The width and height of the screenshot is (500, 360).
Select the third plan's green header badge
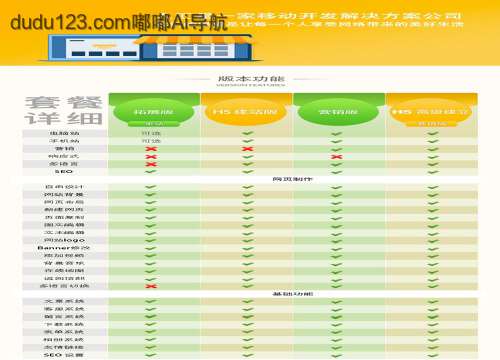(338, 112)
